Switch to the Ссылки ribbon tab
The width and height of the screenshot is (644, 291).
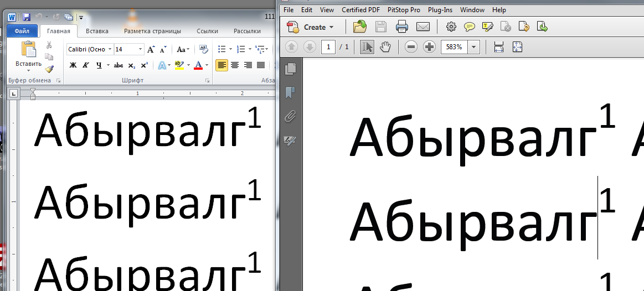click(x=208, y=31)
